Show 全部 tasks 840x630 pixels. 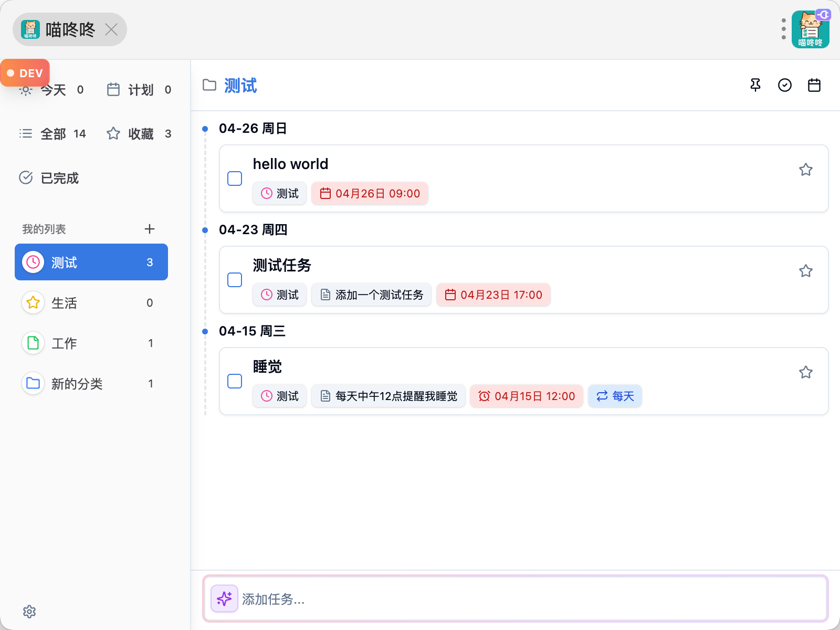[x=52, y=134]
